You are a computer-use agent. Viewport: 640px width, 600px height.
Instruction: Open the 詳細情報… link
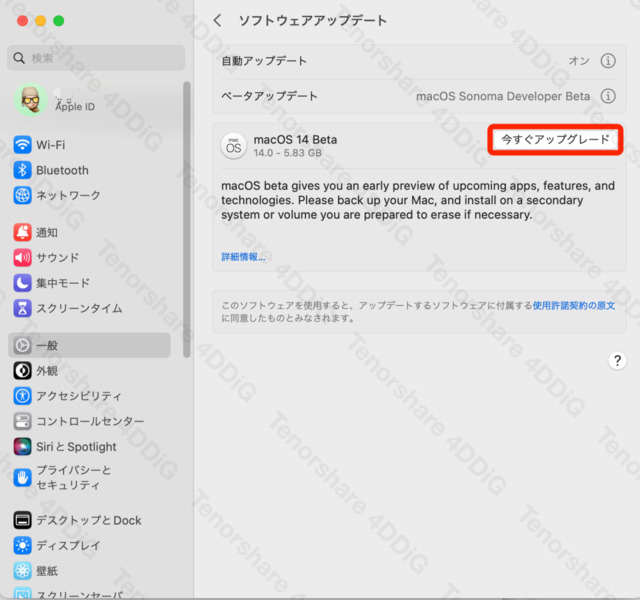[243, 257]
